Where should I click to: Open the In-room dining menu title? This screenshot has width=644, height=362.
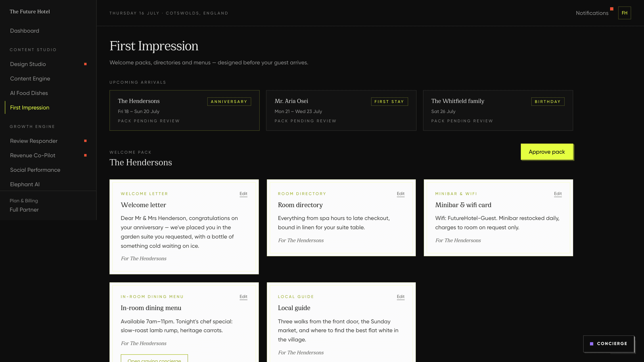(151, 308)
